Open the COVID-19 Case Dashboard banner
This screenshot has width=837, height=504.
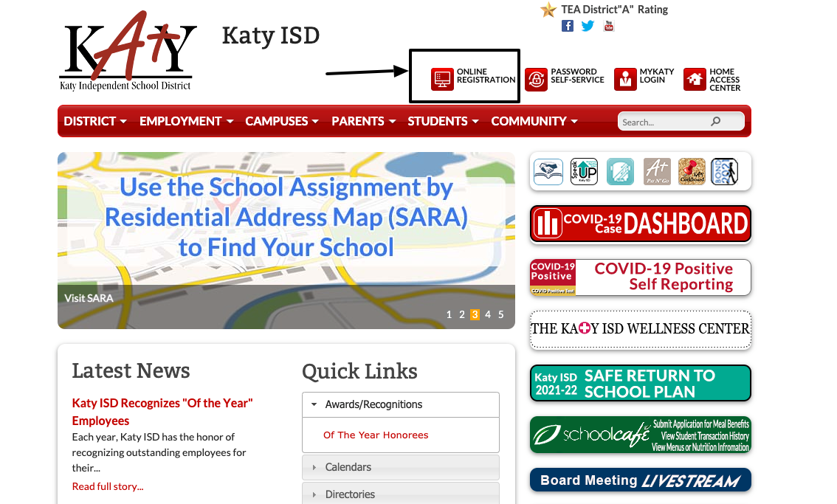click(641, 224)
